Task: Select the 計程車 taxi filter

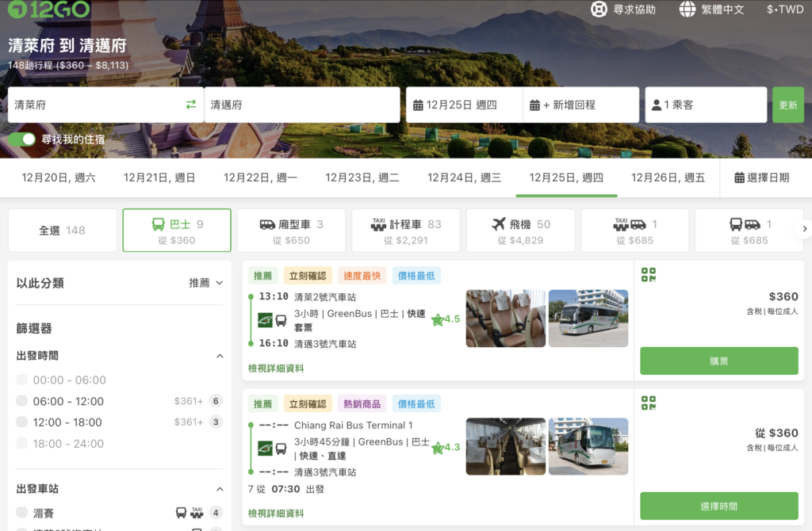Action: pos(405,230)
